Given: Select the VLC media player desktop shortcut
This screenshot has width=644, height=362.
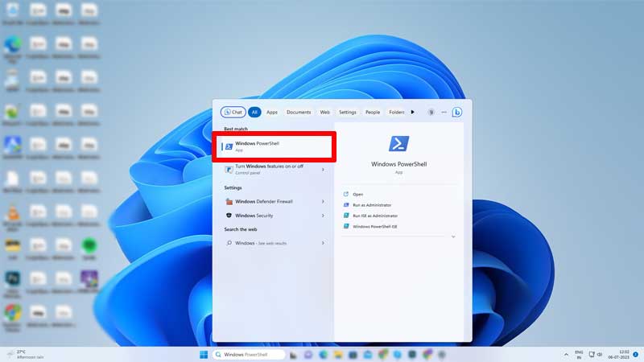Looking at the screenshot, I should click(12, 217).
